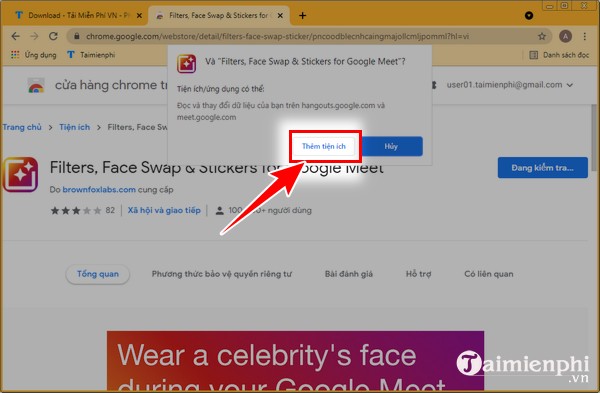Select Có liên quan tab
Screen dimensions: 600x393
[x=489, y=274]
